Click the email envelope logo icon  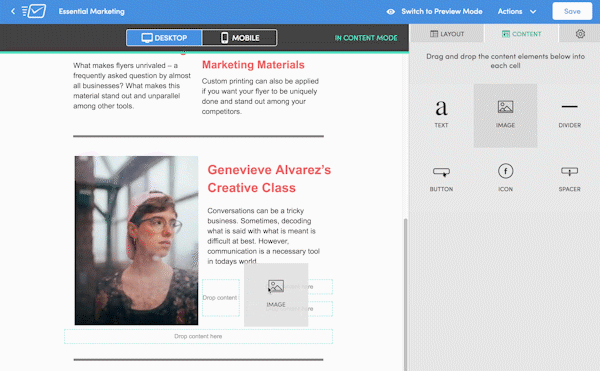tap(34, 11)
